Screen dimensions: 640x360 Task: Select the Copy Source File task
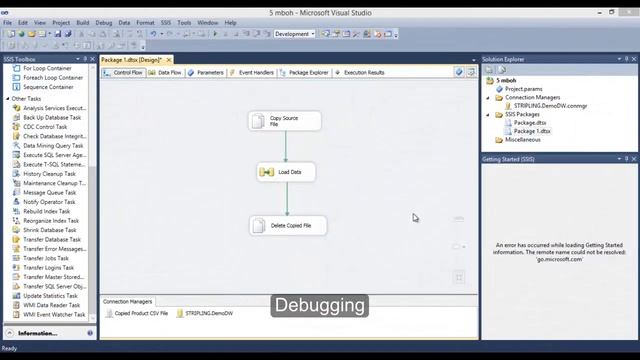285,121
